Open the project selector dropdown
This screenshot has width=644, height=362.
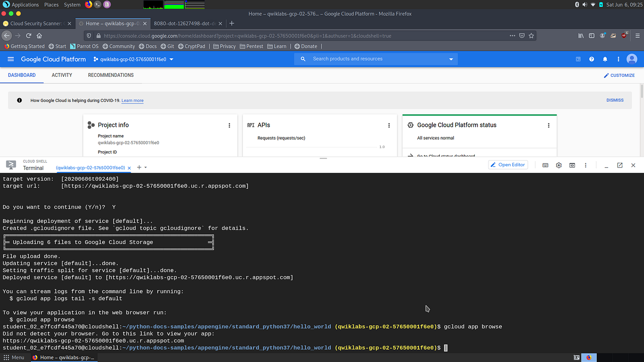point(133,59)
